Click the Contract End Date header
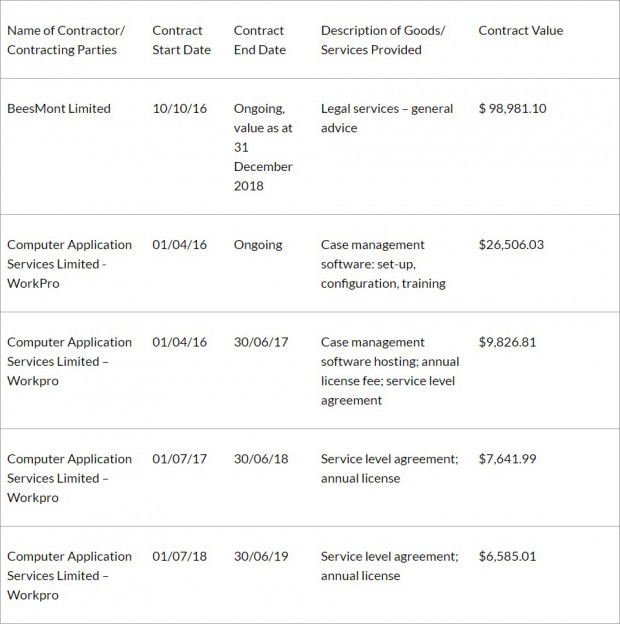Viewport: 620px width, 624px height. pyautogui.click(x=259, y=40)
